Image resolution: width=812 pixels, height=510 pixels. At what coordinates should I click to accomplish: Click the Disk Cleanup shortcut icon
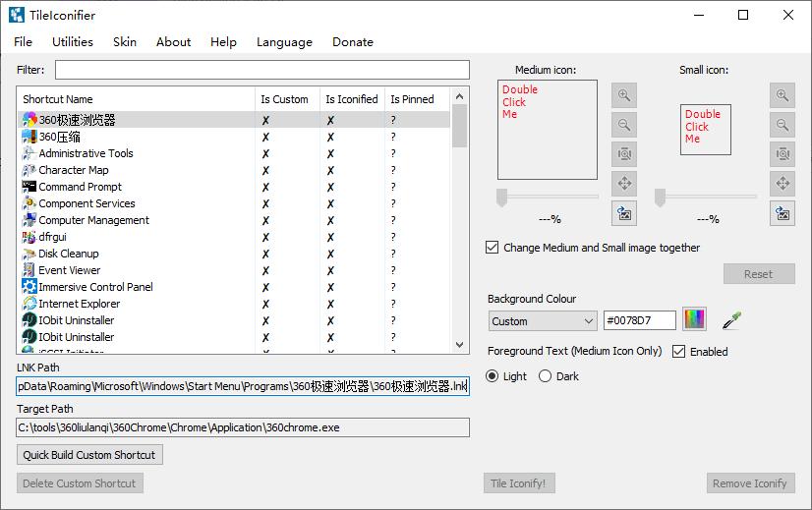tap(29, 254)
